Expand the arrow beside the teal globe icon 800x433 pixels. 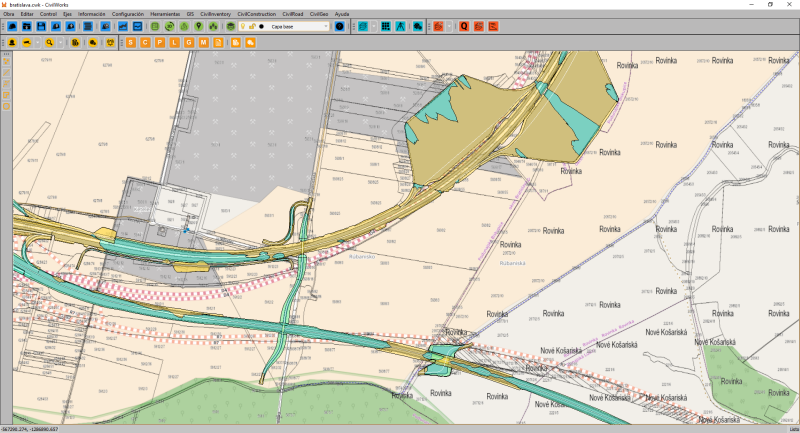(373, 26)
